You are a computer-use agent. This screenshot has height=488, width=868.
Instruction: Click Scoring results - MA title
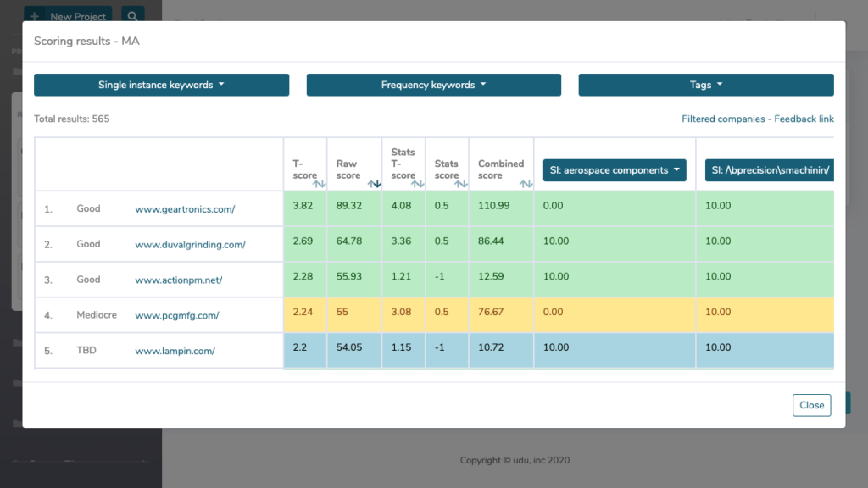pyautogui.click(x=86, y=41)
